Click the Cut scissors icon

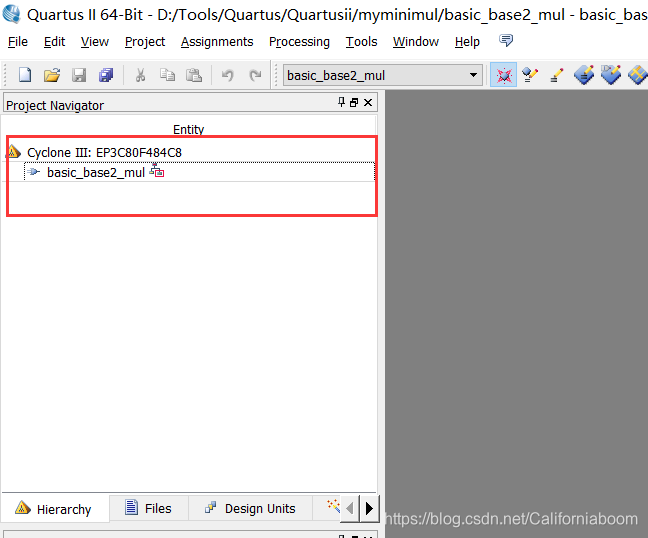click(x=141, y=75)
